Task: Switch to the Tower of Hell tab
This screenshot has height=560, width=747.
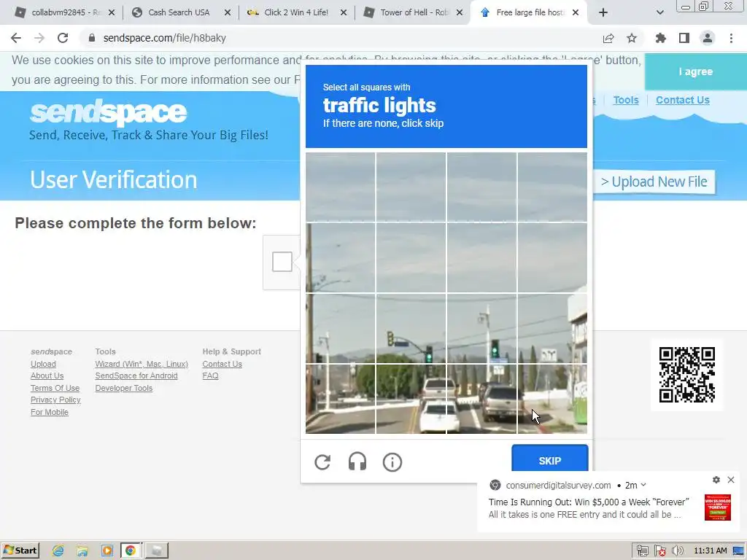Action: [x=414, y=12]
